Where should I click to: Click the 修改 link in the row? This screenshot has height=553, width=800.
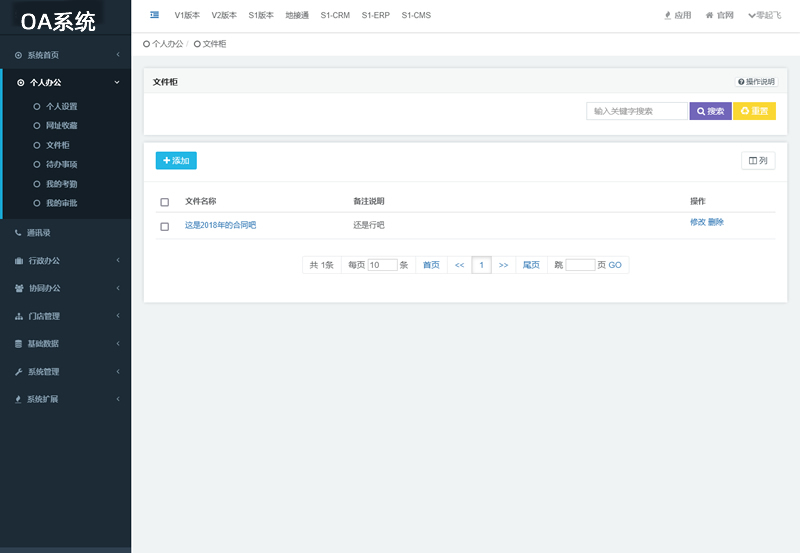point(697,222)
